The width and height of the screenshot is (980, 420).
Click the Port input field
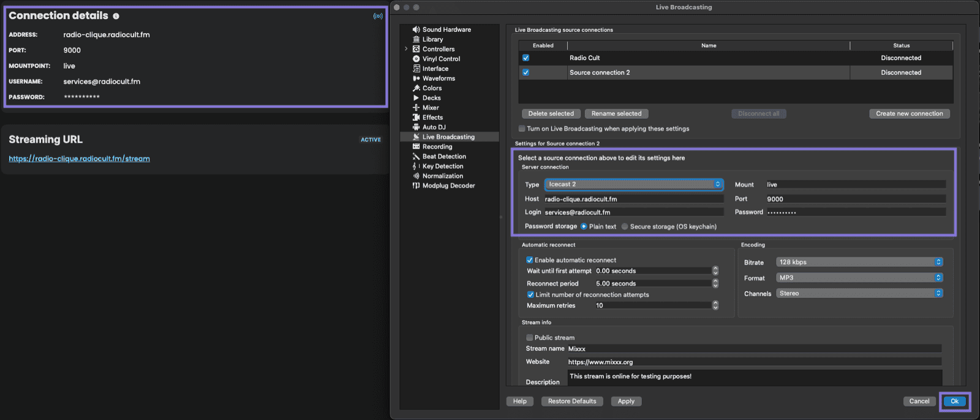tap(856, 199)
